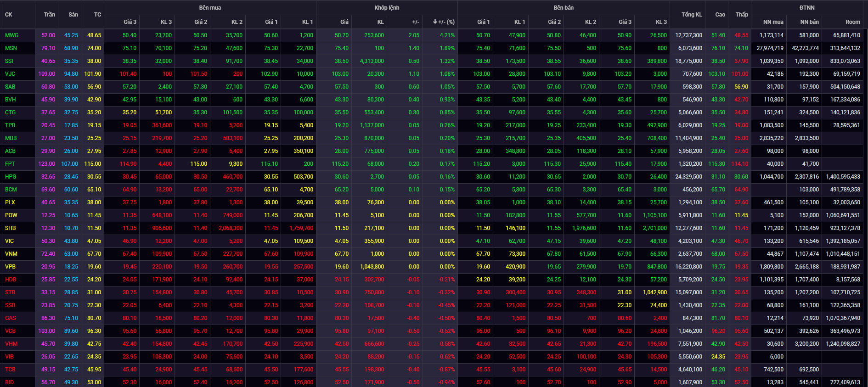Image resolution: width=868 pixels, height=387 pixels.
Task: Select the BCM stock symbol
Action: pos(11,190)
